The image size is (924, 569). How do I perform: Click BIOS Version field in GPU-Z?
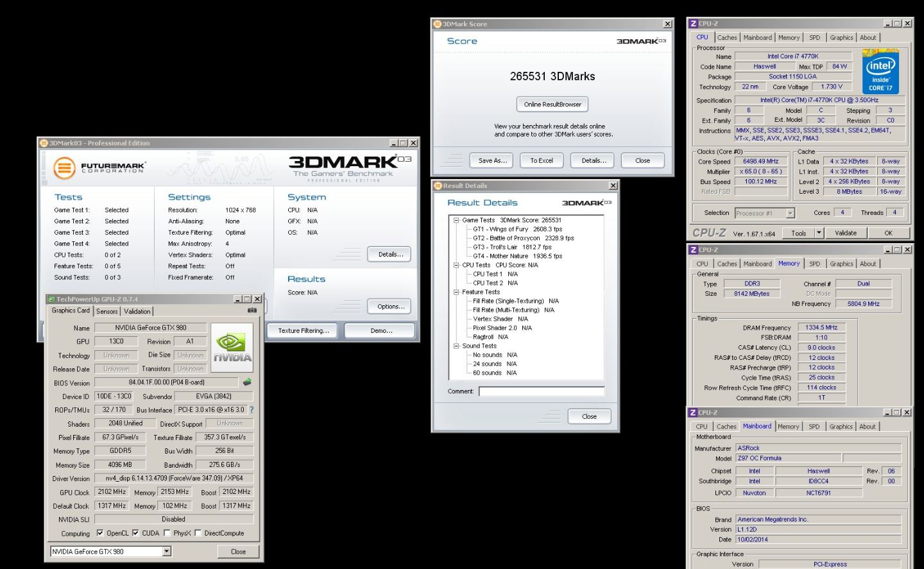coord(166,382)
